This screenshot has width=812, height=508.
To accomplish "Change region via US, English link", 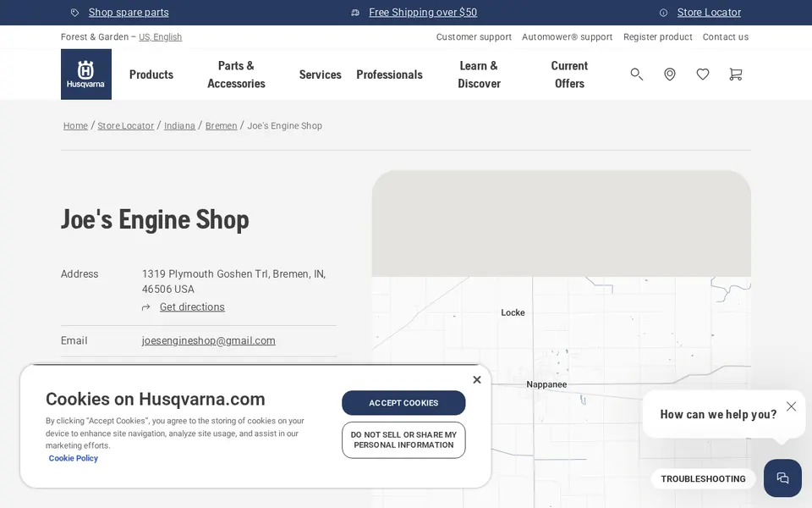I will (160, 36).
